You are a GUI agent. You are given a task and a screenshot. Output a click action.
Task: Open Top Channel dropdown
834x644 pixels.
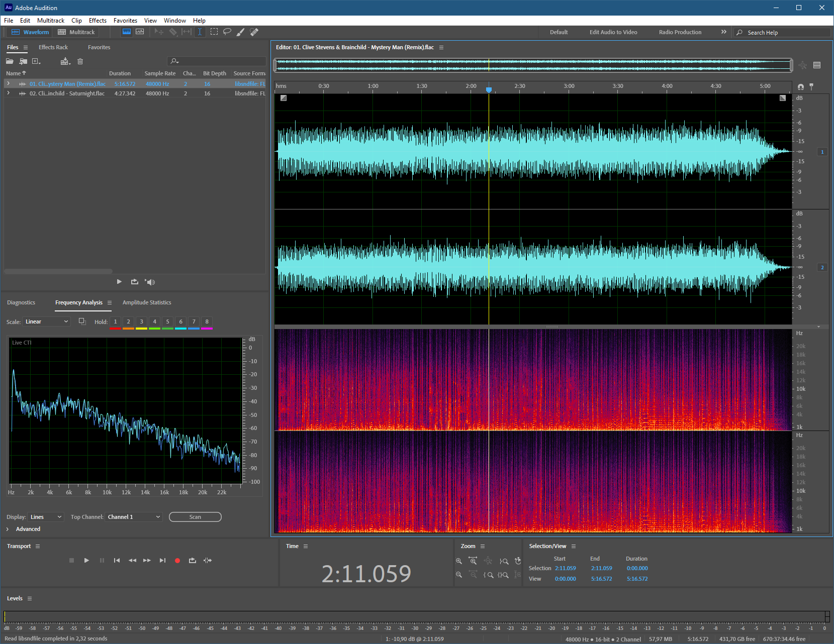pyautogui.click(x=134, y=517)
